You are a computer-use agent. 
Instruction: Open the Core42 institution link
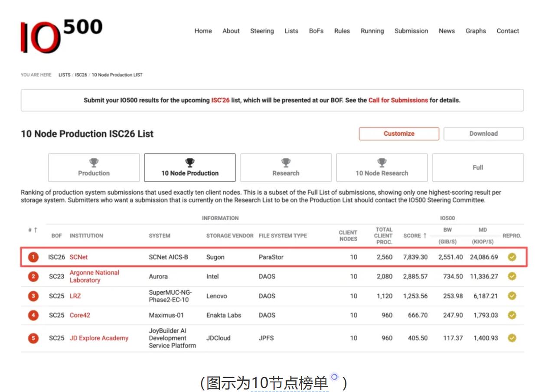click(80, 315)
